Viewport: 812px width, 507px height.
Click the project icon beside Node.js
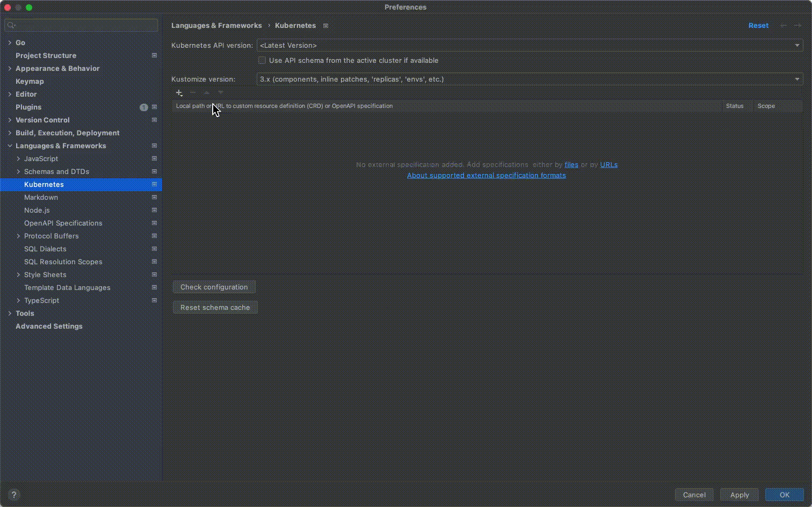pos(154,210)
